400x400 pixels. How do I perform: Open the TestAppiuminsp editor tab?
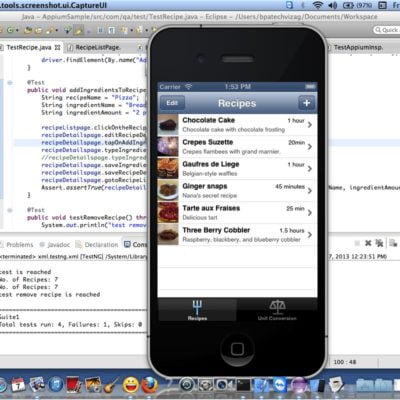coord(358,48)
